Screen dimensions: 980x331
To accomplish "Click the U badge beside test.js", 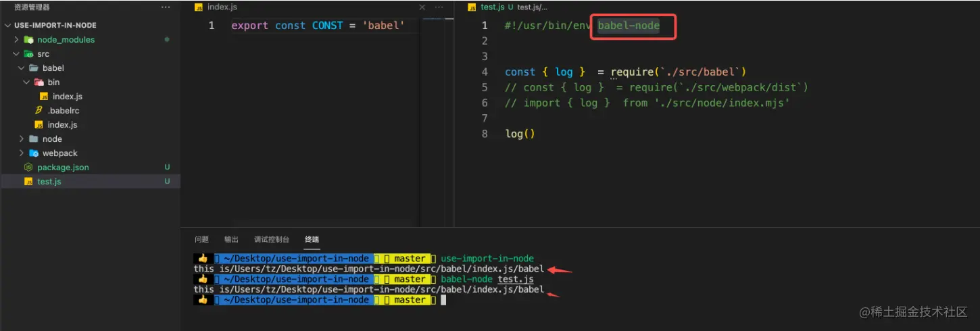I will coord(167,182).
